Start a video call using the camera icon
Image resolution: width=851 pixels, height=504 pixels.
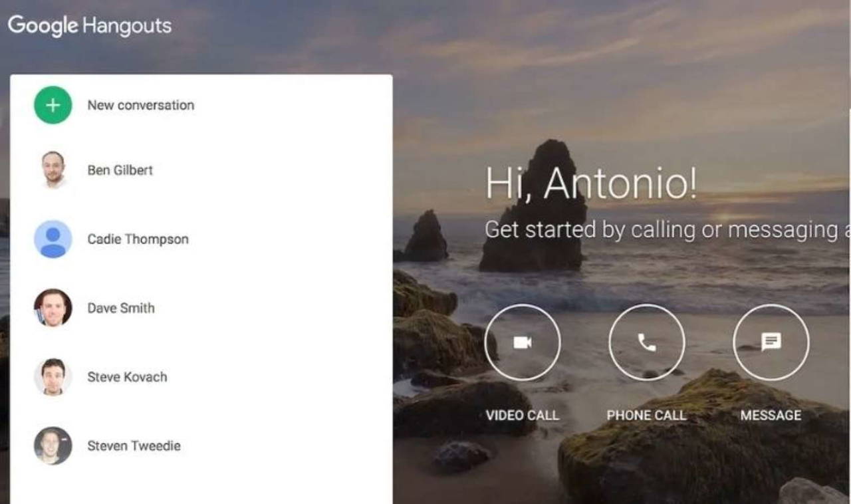pos(522,342)
